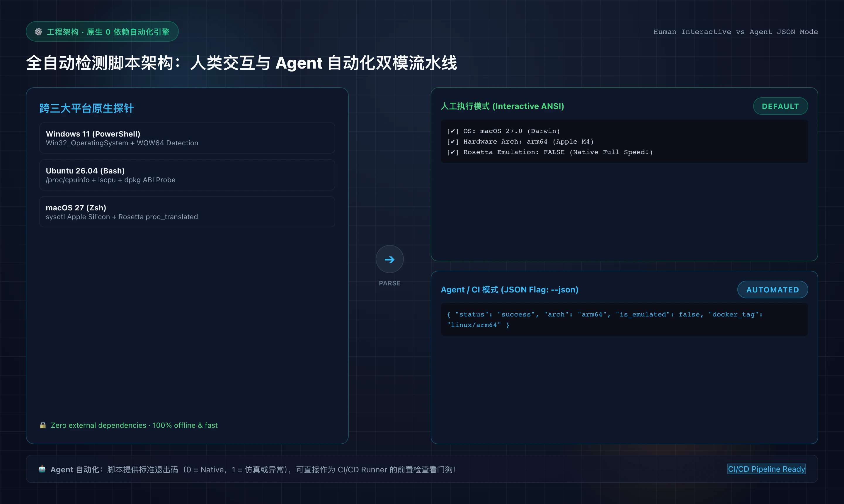844x504 pixels.
Task: Click the robot icon before Agent 自动化
Action: click(x=42, y=469)
